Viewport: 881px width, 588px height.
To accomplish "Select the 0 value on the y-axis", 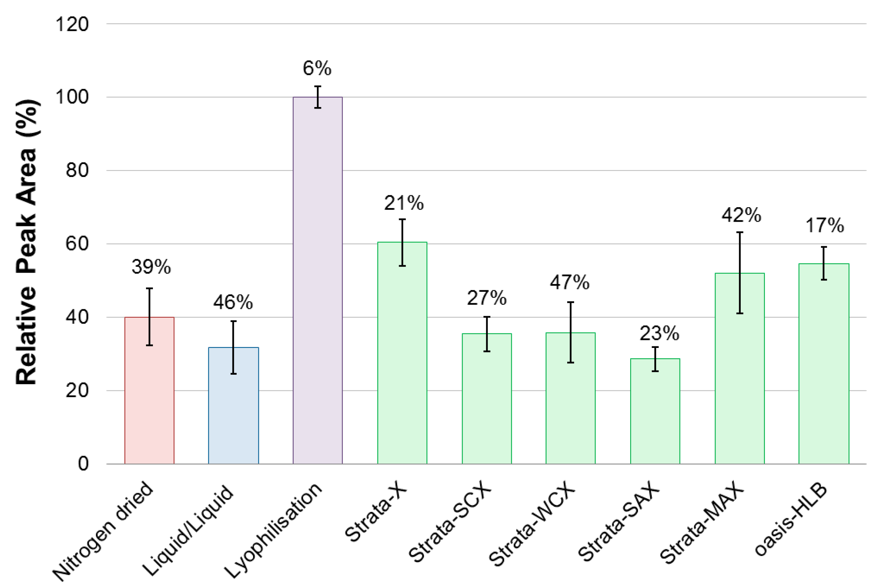I will tap(83, 464).
